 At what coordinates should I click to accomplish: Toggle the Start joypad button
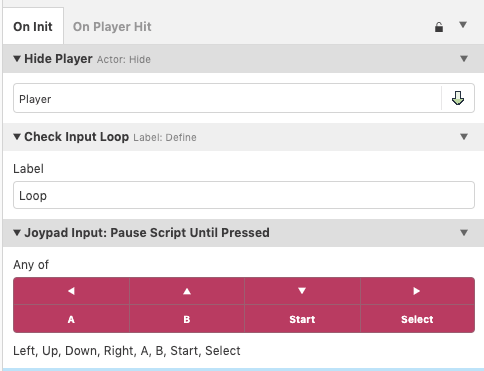point(302,319)
